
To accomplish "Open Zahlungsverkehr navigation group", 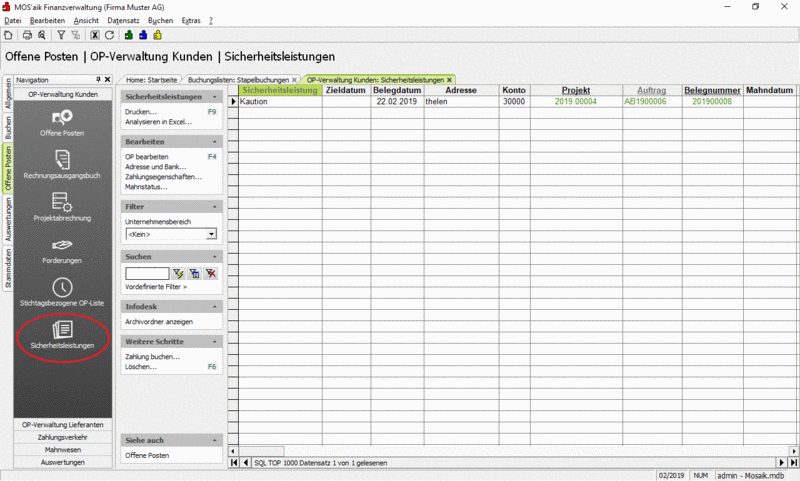I will [63, 437].
